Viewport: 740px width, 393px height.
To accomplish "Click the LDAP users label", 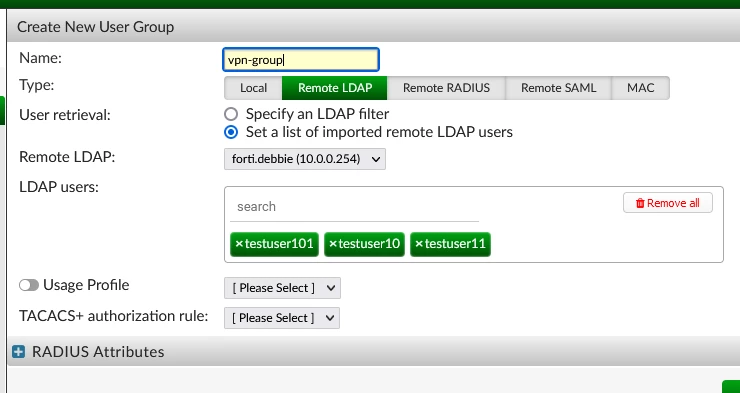I will (x=59, y=187).
